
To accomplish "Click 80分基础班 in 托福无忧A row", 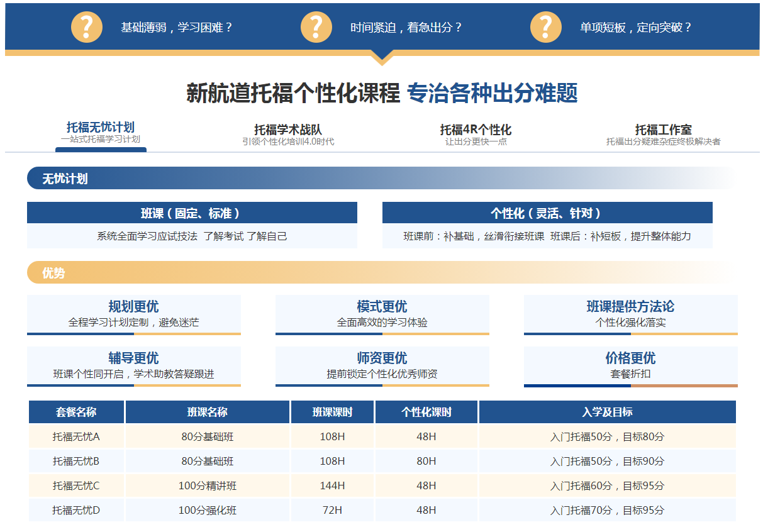I will pyautogui.click(x=208, y=436).
